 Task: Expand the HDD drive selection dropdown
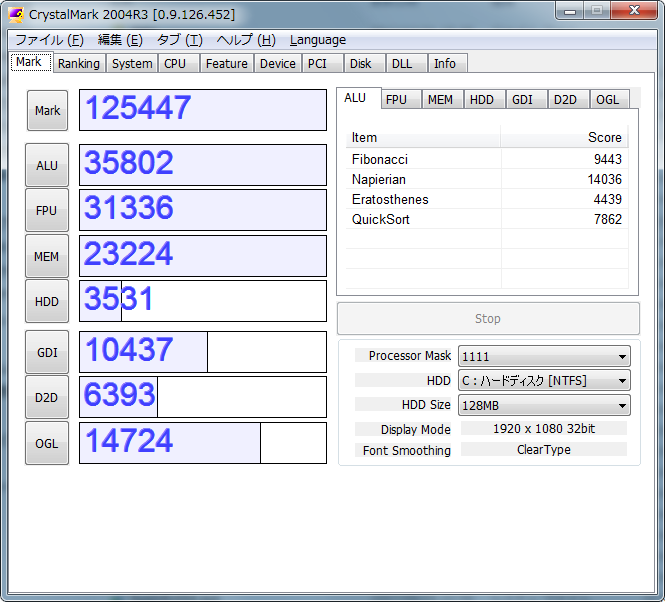pyautogui.click(x=543, y=380)
